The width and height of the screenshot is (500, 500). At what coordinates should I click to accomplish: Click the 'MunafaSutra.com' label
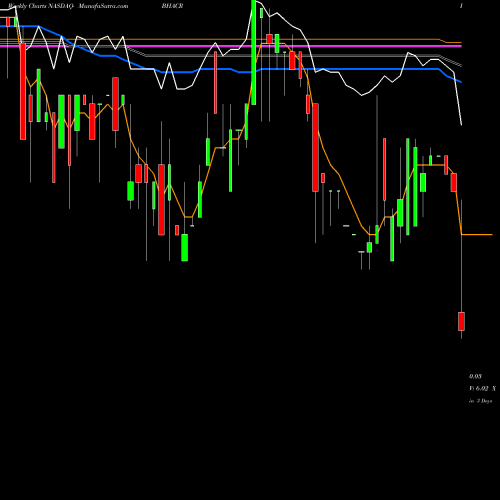click(103, 6)
